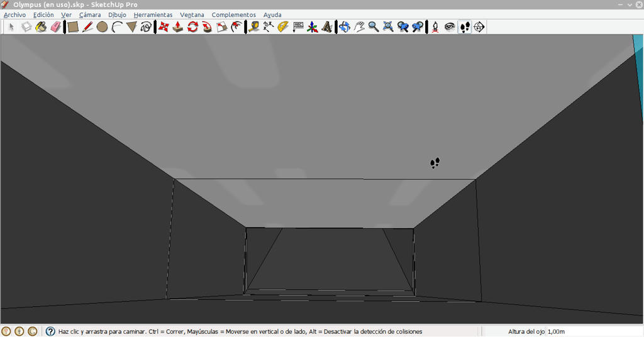Activate the Rotate tool
The image size is (644, 337).
coord(192,27)
